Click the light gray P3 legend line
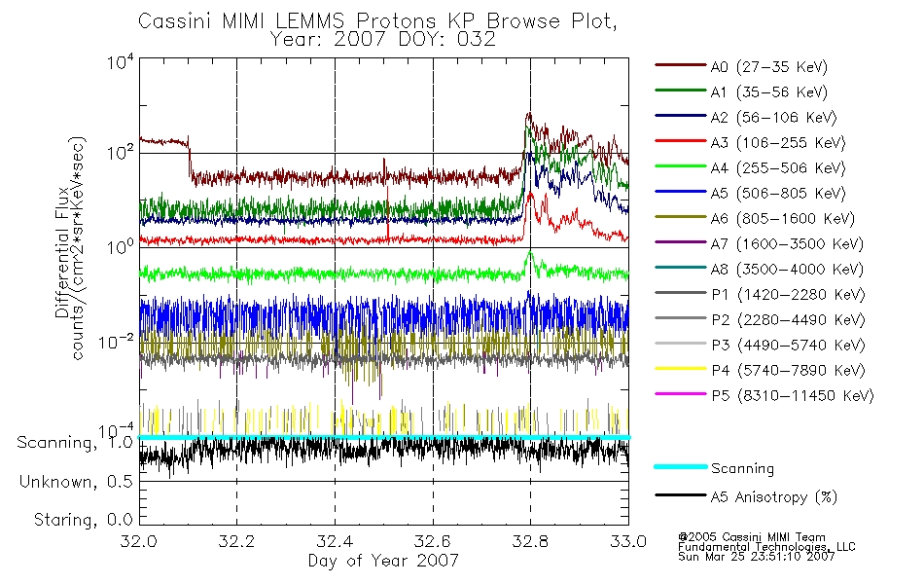Image resolution: width=924 pixels, height=584 pixels. coord(680,344)
